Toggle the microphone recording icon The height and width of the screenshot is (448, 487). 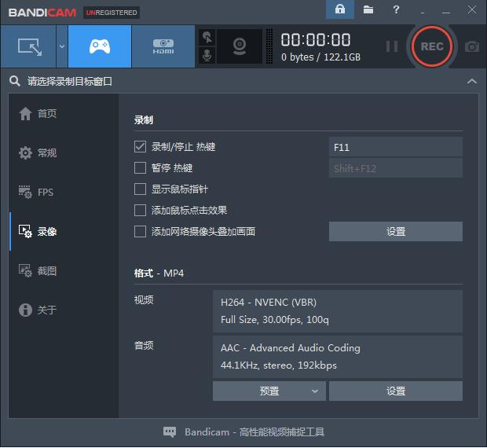(x=207, y=55)
